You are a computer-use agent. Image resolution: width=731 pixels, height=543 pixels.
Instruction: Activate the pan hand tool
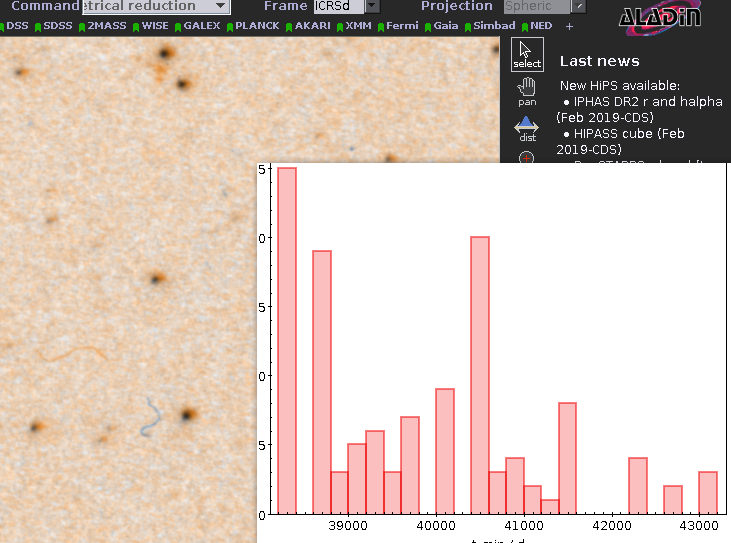coord(527,92)
